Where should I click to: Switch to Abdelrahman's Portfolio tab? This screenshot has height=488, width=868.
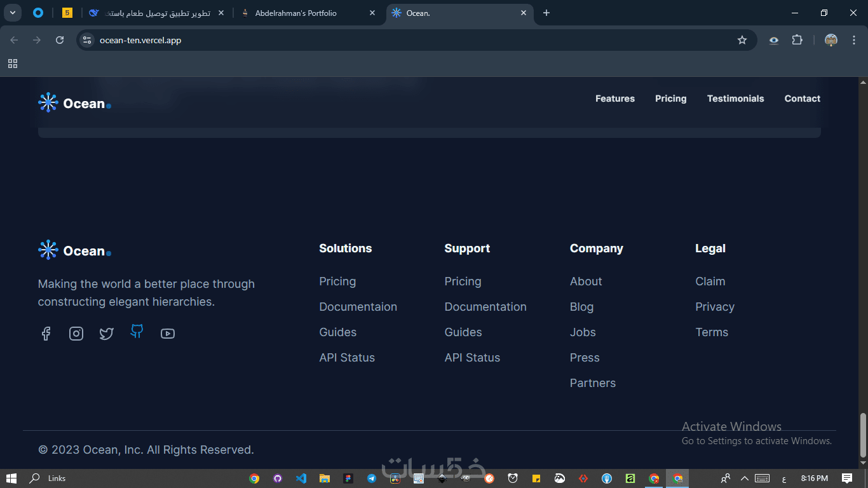[309, 13]
